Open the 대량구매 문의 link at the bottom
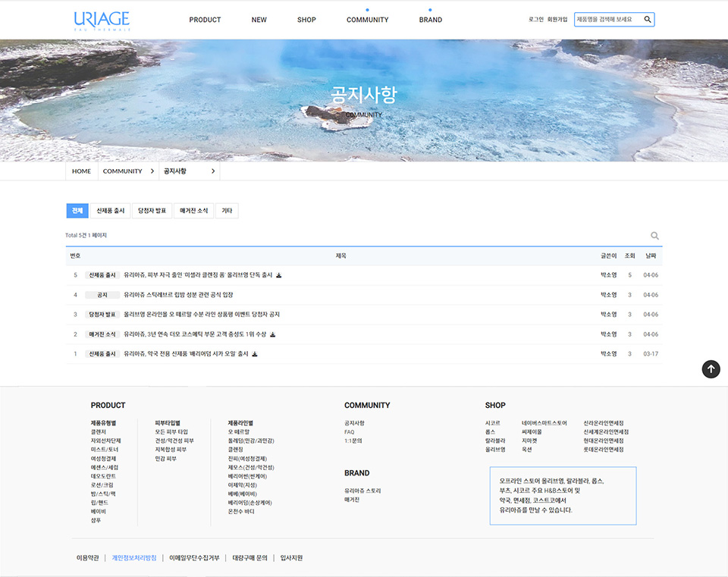Image resolution: width=728 pixels, height=577 pixels. (x=249, y=558)
